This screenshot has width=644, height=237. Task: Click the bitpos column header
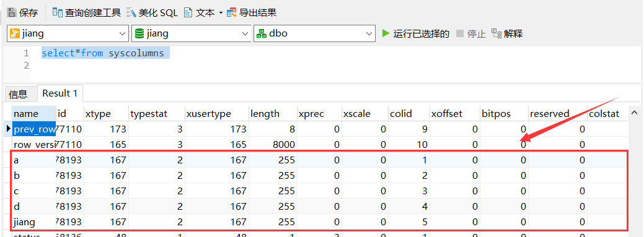(503, 114)
